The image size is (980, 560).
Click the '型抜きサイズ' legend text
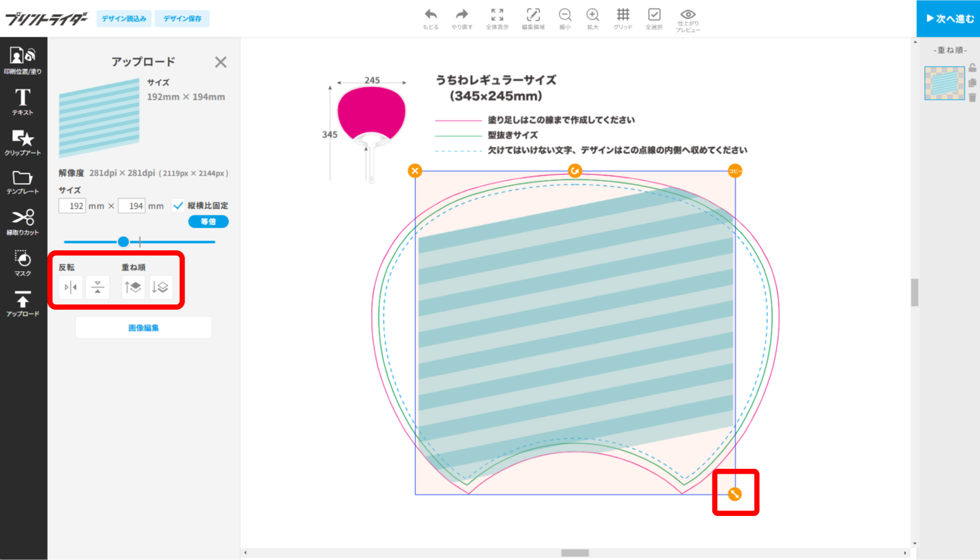[513, 135]
